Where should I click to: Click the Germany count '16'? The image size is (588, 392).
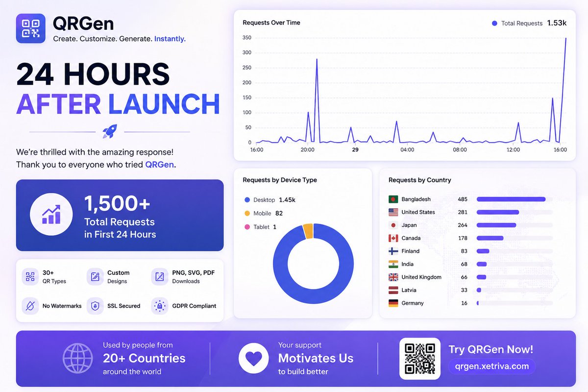(x=464, y=303)
